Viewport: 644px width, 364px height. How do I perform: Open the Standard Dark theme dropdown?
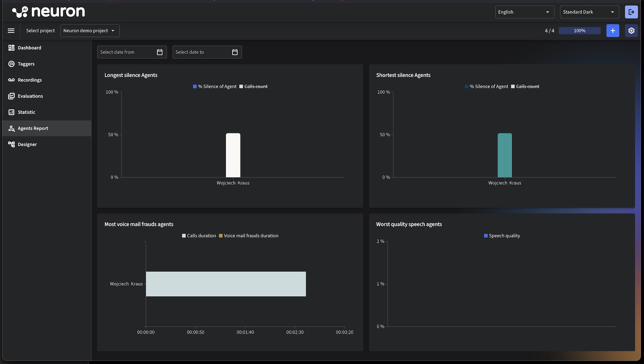click(x=589, y=12)
